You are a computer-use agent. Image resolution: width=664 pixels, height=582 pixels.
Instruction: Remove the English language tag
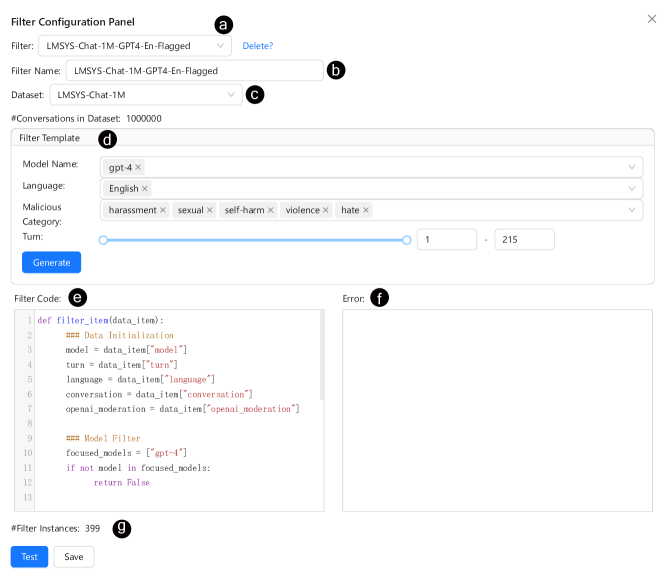pos(145,188)
